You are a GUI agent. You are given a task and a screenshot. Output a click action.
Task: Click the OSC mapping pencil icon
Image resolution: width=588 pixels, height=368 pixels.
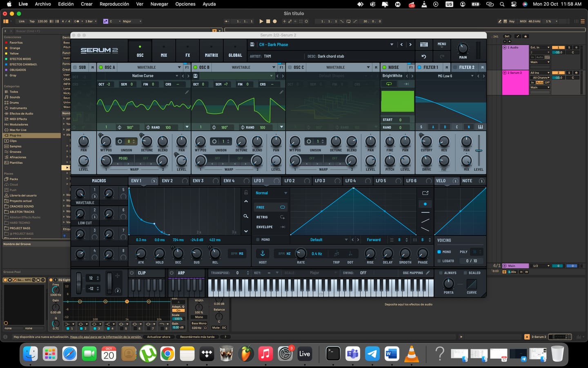(x=428, y=273)
